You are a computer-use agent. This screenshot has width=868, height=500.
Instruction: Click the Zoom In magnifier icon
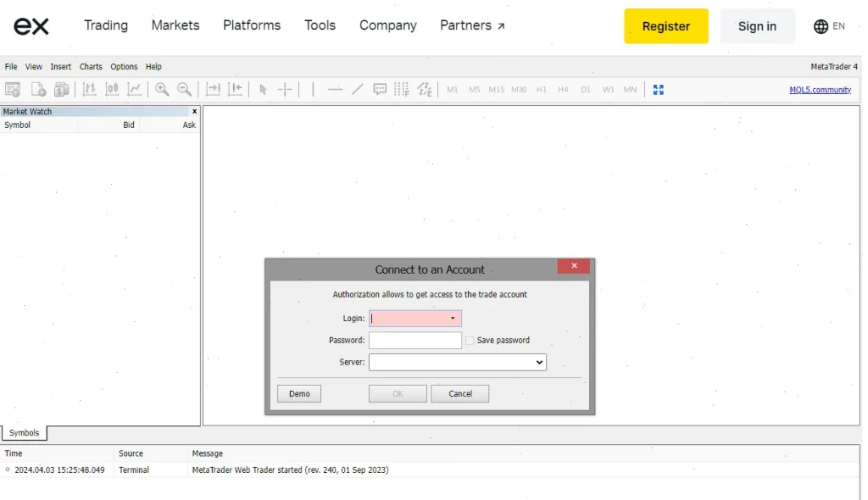[x=162, y=89]
